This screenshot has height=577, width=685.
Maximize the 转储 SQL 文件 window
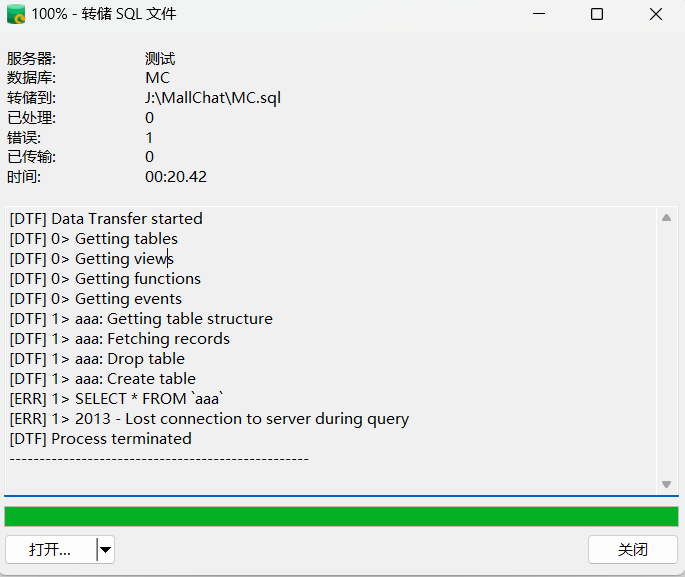pos(597,14)
